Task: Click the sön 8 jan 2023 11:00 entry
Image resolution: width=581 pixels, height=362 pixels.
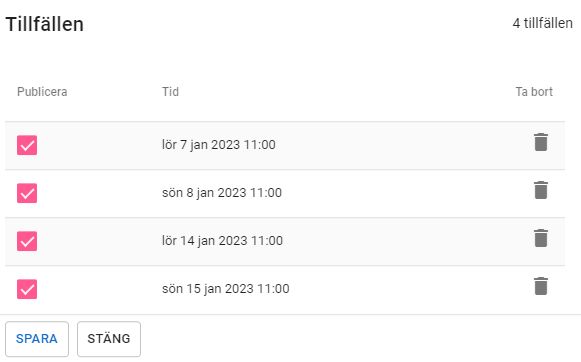Action: pyautogui.click(x=222, y=193)
